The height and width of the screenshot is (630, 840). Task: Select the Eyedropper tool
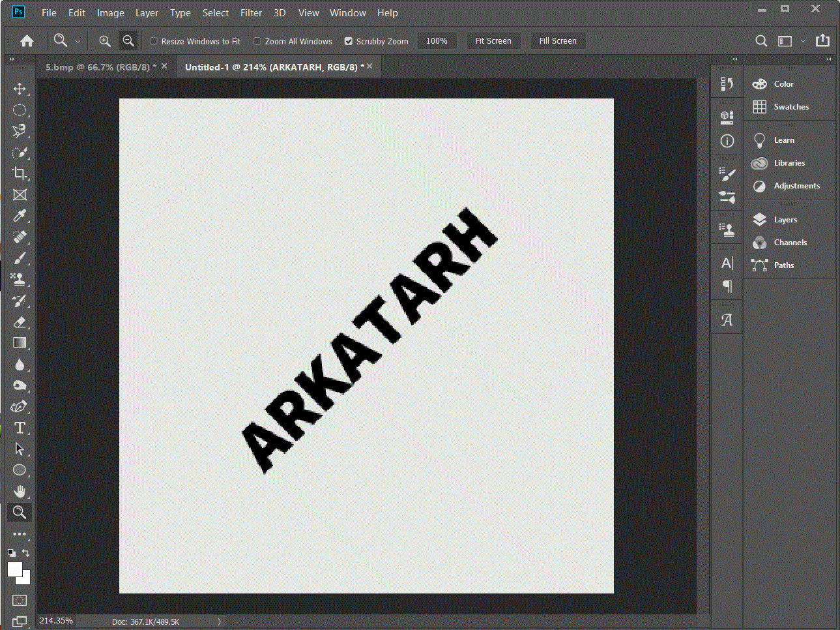coord(20,216)
